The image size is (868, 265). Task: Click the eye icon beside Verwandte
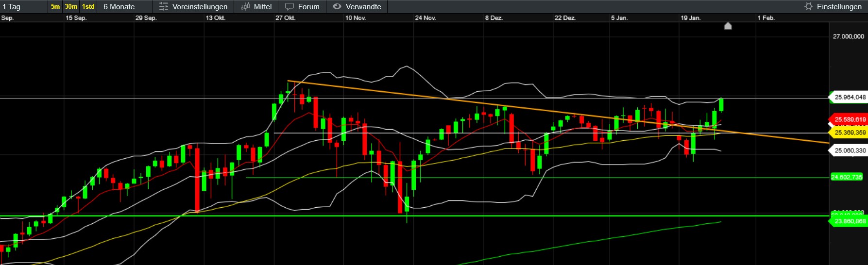(x=337, y=7)
